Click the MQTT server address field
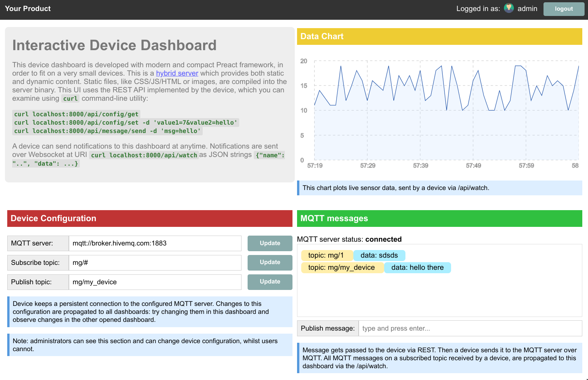 [155, 243]
